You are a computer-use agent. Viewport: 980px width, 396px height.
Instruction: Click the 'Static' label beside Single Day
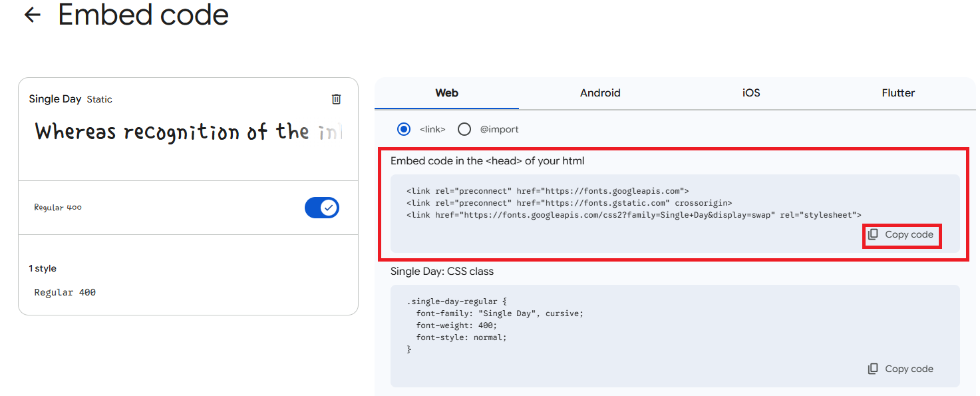click(x=100, y=99)
